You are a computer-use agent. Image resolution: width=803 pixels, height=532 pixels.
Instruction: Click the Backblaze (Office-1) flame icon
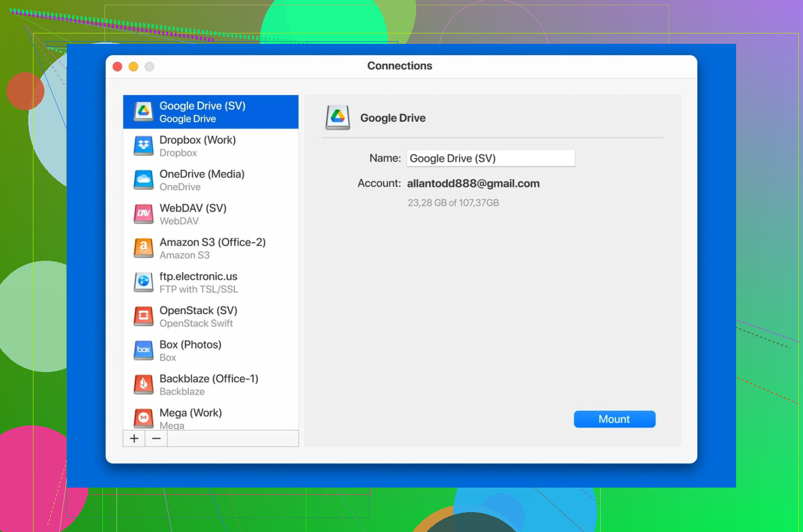point(143,384)
